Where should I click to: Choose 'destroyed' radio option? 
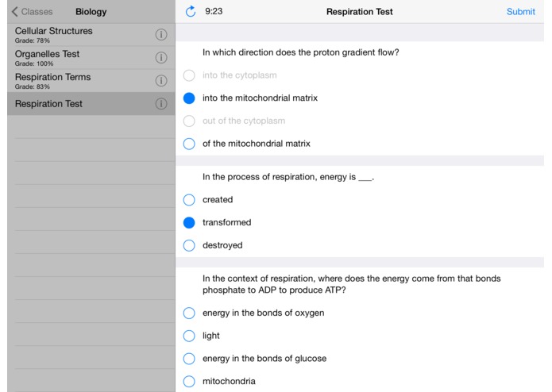tap(189, 245)
